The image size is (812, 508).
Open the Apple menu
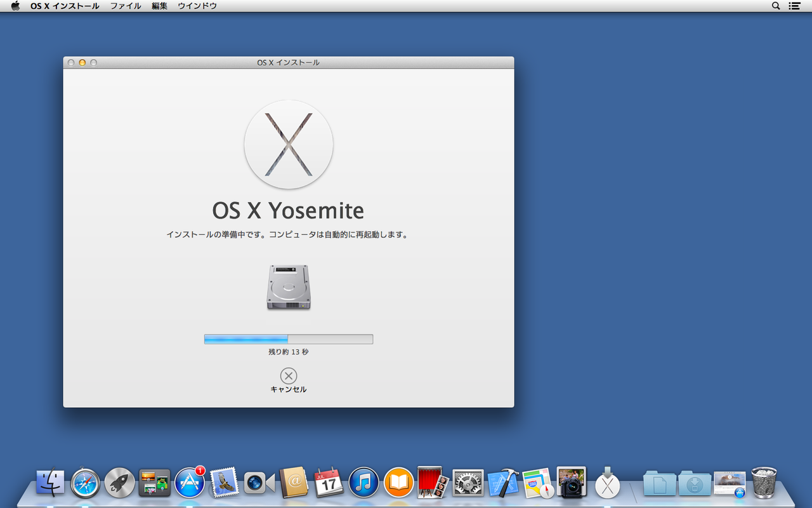click(16, 6)
